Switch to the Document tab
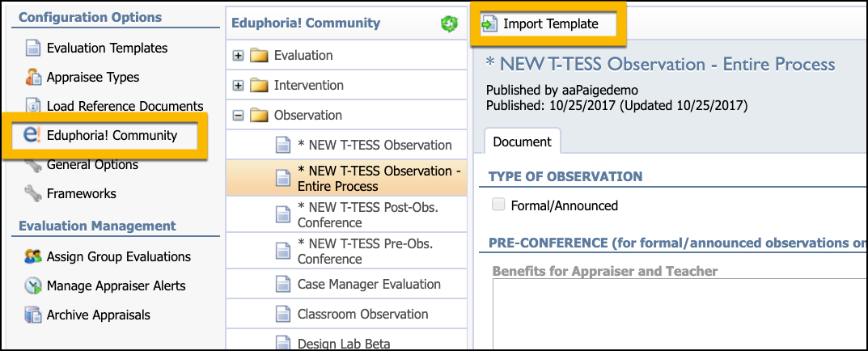The width and height of the screenshot is (868, 351). coord(522,142)
